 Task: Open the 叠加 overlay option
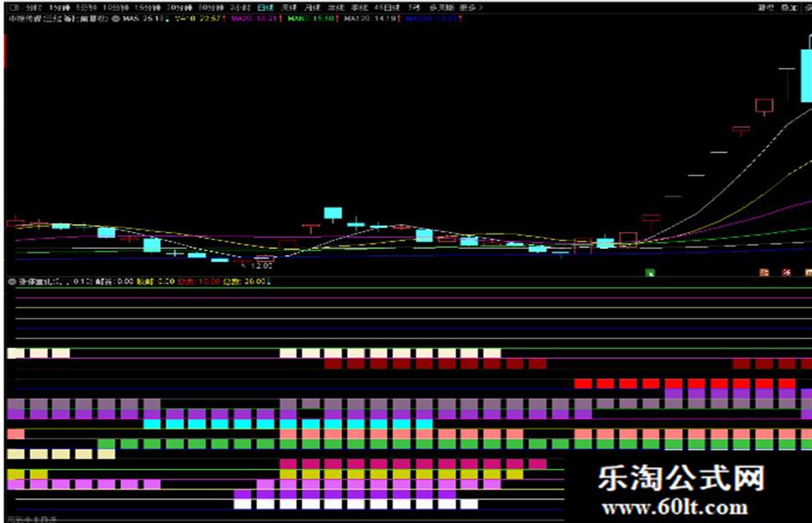[789, 8]
